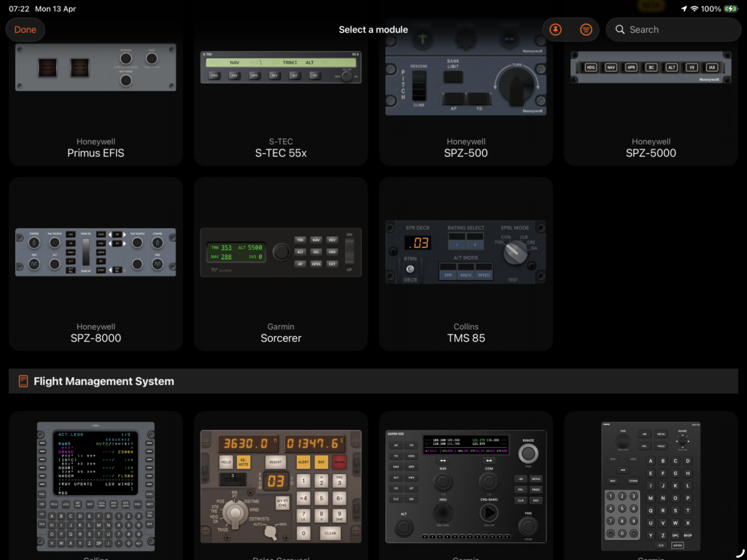This screenshot has height=560, width=747.
Task: Open the Delco Carousel navigation module
Action: point(281,485)
